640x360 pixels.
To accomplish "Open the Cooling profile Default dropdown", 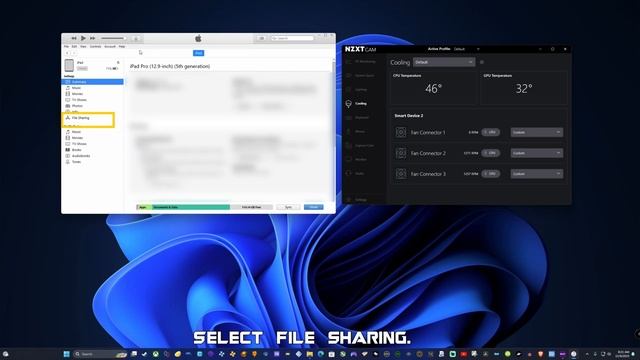I will click(x=444, y=62).
